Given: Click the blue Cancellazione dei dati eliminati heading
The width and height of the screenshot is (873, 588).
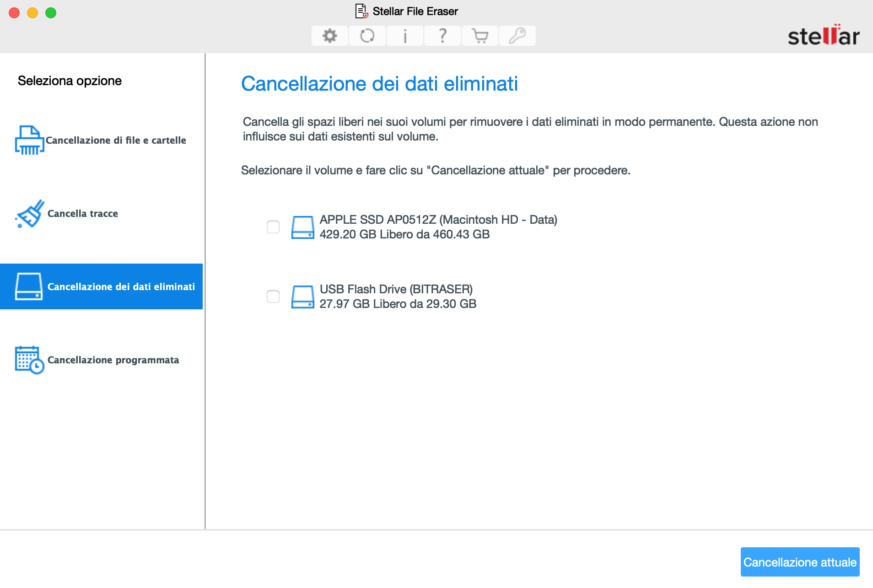Looking at the screenshot, I should pos(379,84).
